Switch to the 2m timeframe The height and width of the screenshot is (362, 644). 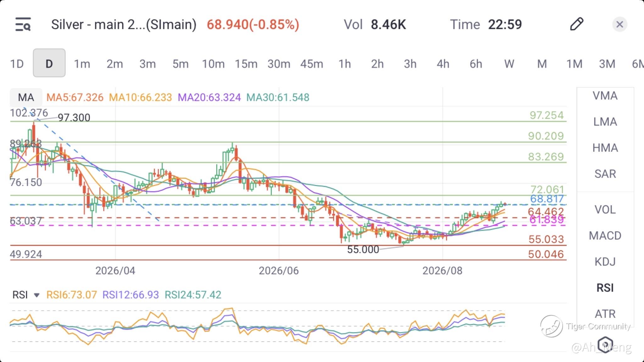coord(115,64)
